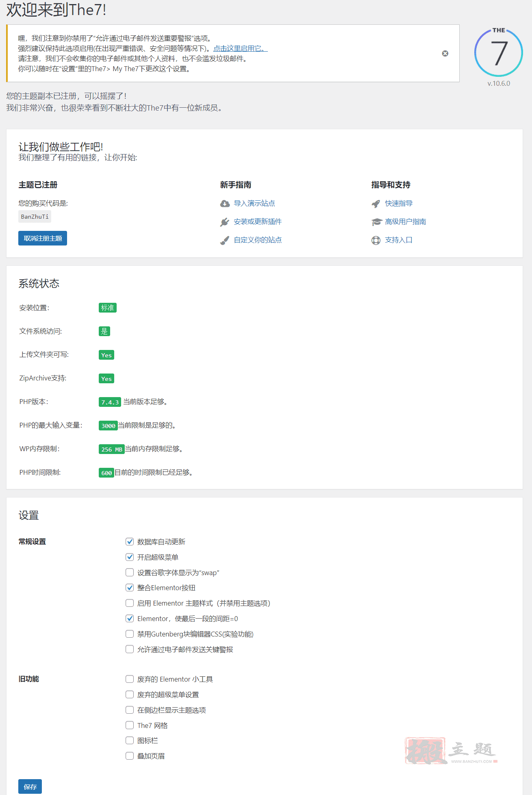Enable 废弃的超级菜单设置 checkbox
The height and width of the screenshot is (795, 532).
pyautogui.click(x=130, y=694)
